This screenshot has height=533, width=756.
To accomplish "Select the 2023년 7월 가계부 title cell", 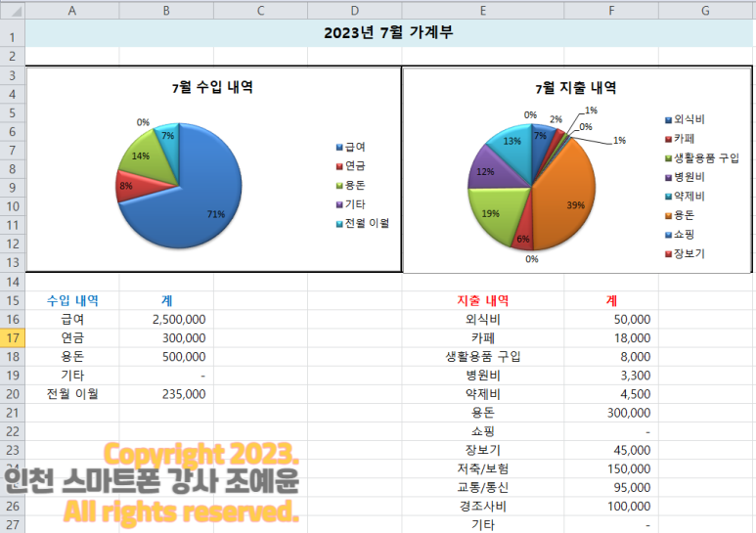I will click(x=388, y=33).
